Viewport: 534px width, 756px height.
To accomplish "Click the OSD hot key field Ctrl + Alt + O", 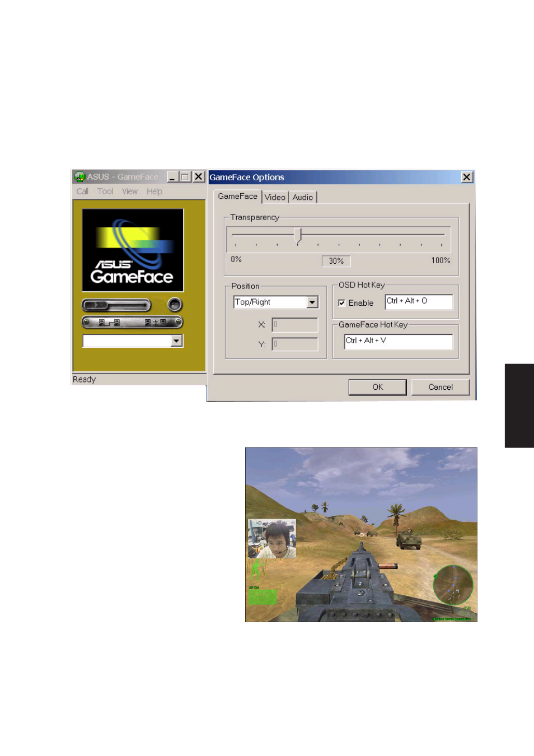I will (419, 302).
